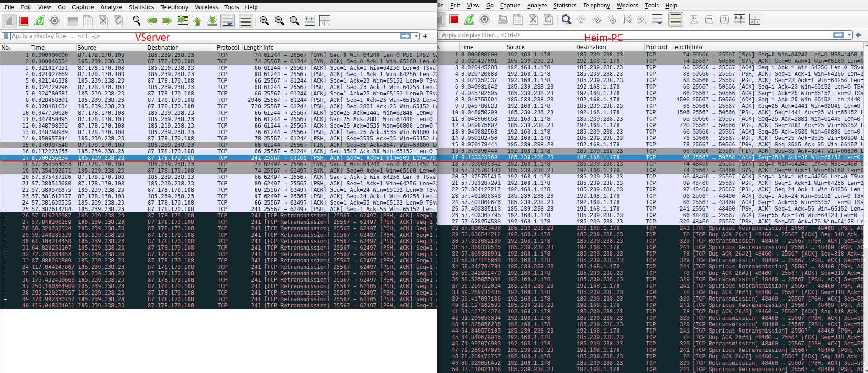Screen dimensions: 868x373
Task: Open capture options gear in Heim-PC window
Action: (x=484, y=19)
